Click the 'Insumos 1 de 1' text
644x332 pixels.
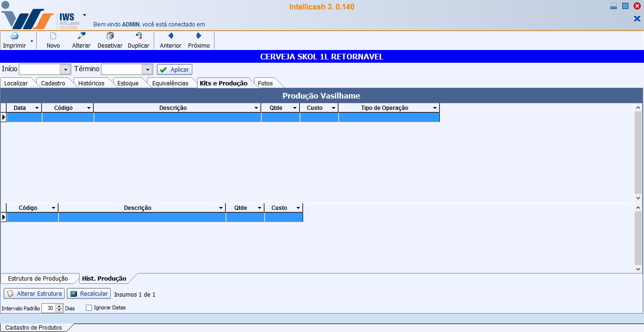coord(135,295)
